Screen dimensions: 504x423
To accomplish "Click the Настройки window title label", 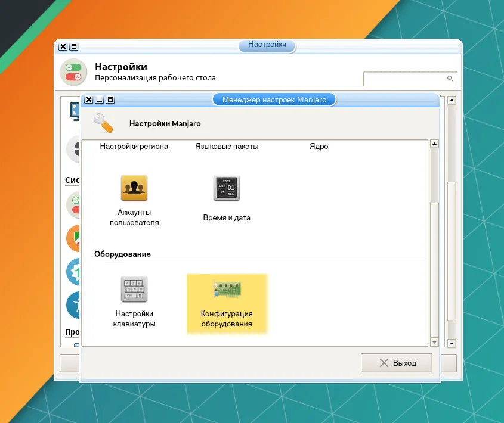I will click(267, 45).
